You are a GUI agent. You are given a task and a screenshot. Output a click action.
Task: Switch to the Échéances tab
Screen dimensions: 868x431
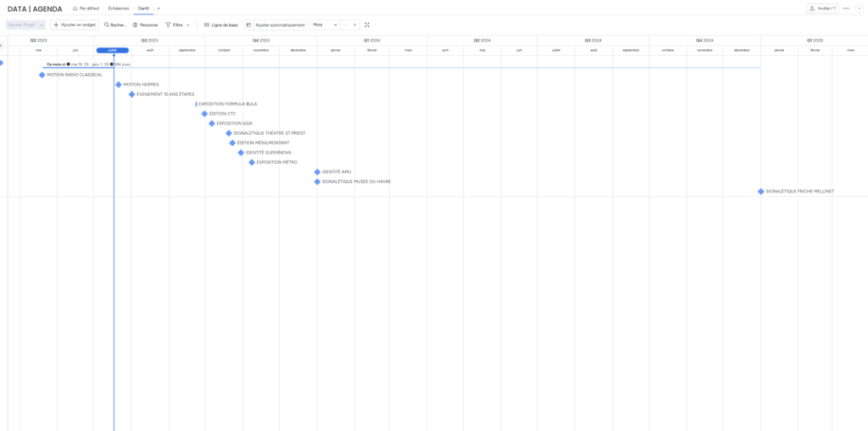(x=119, y=8)
